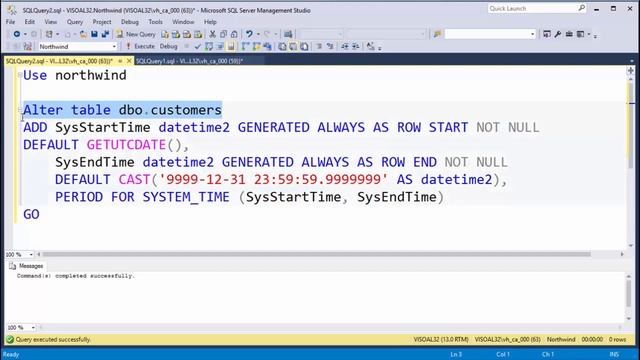Click the Messages pane vertical scrollbar

629,293
